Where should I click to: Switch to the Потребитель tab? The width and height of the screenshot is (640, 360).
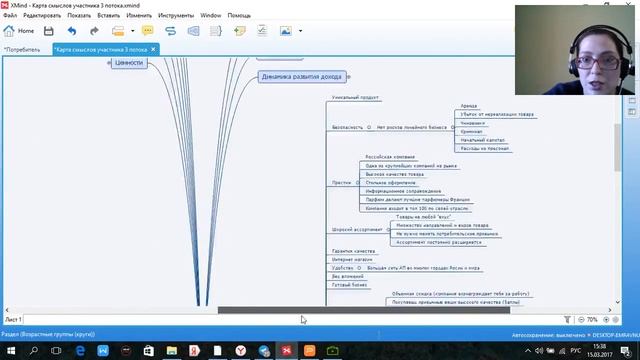pyautogui.click(x=22, y=49)
